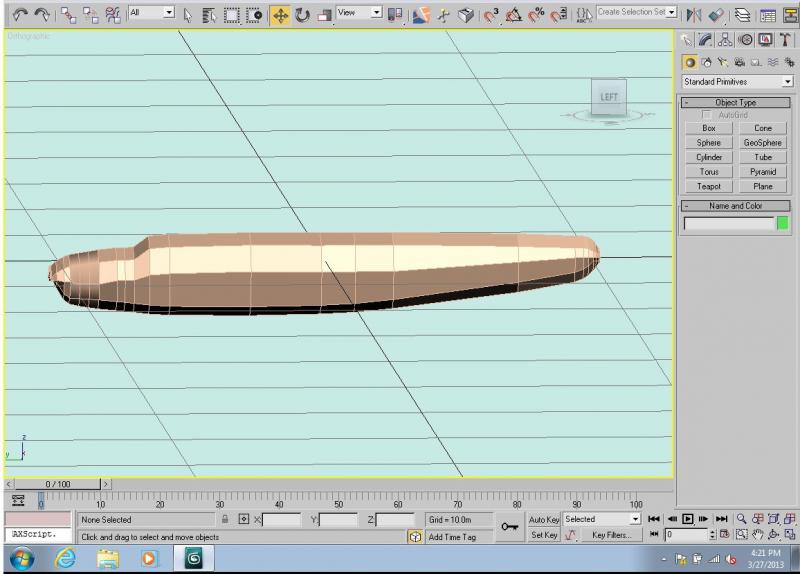Toggle the AutoGrid checkbox

706,115
